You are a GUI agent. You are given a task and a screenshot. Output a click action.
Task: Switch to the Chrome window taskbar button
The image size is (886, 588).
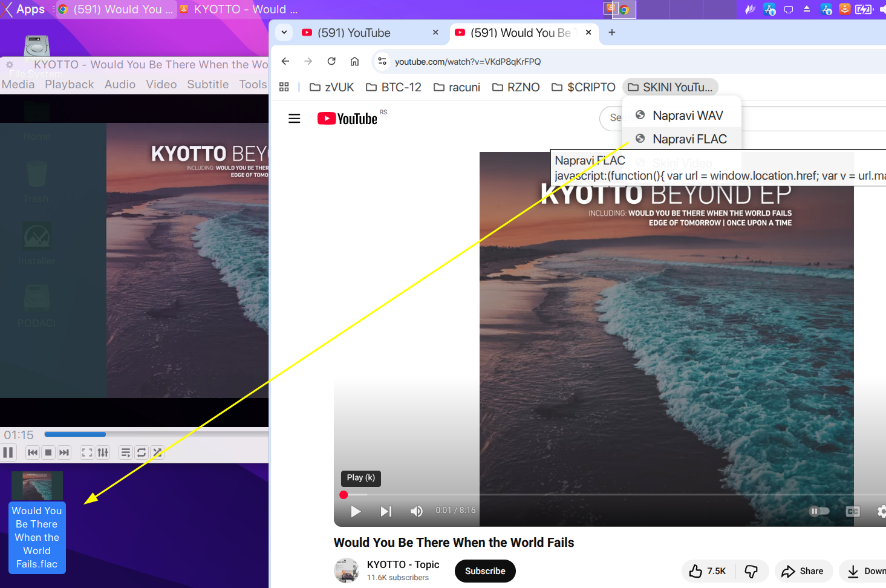(115, 9)
